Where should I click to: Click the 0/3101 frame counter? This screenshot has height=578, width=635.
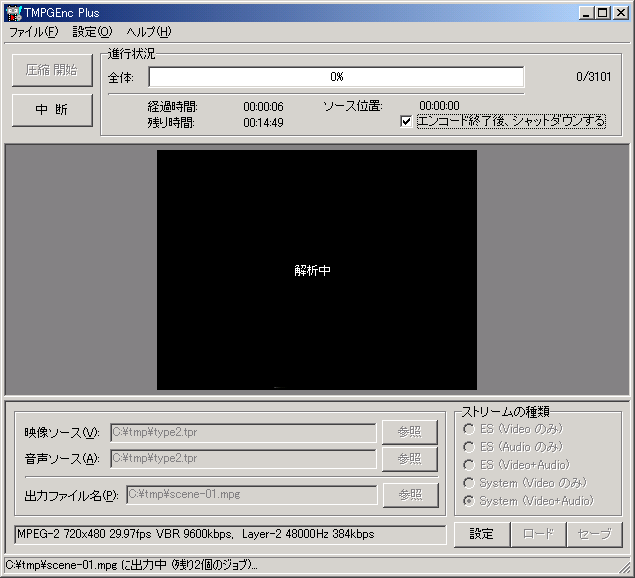[x=594, y=77]
